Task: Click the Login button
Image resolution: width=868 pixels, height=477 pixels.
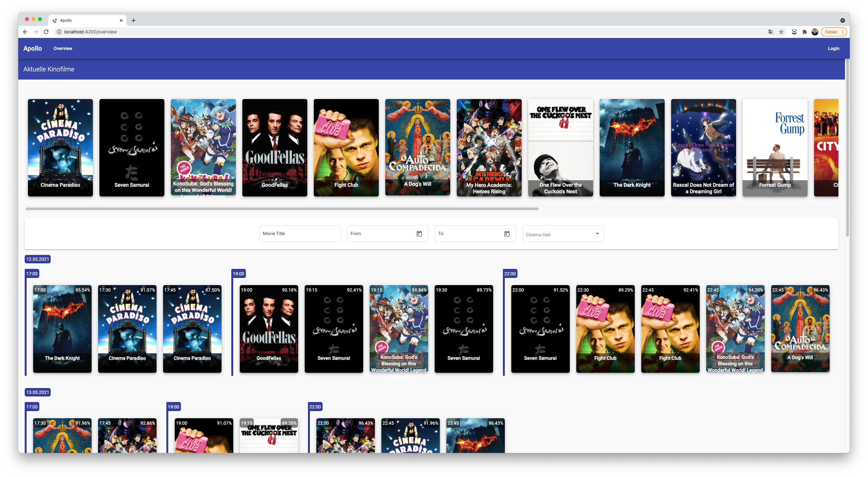Action: pos(833,48)
